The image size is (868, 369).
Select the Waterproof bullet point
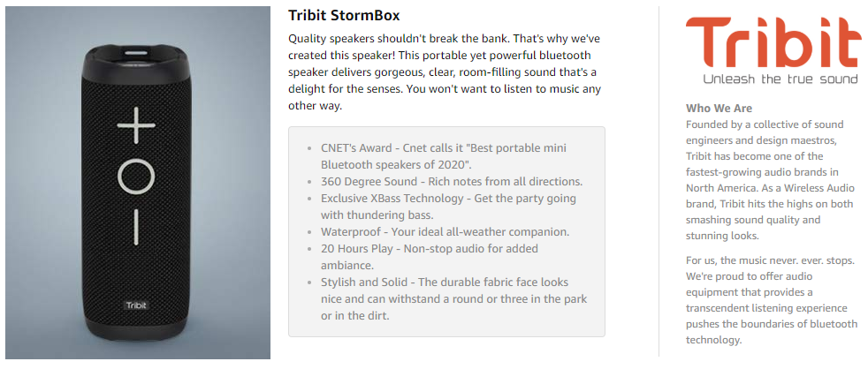click(x=445, y=231)
